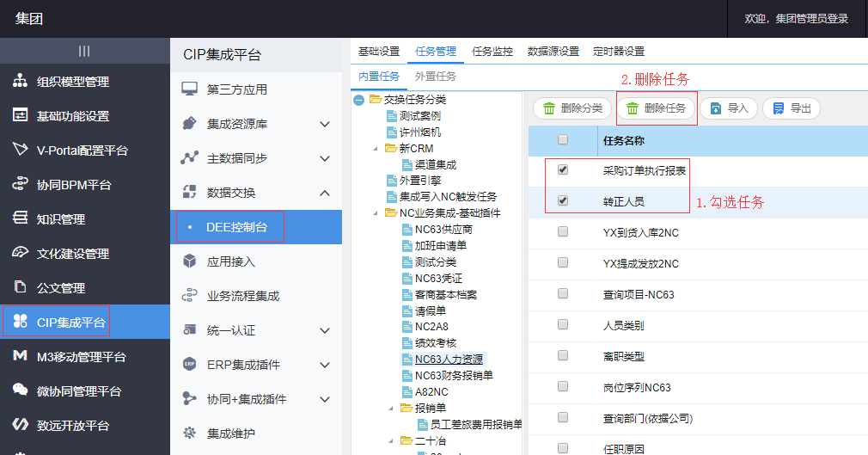Open 致远开放平台 code icon
The width and height of the screenshot is (868, 455).
point(20,425)
